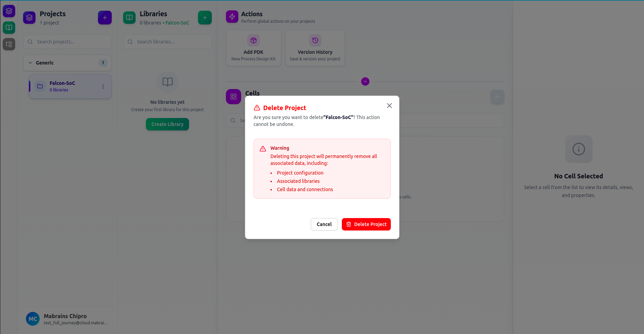Open the Mabrains Chipro user profile avatar
Screen dimensions: 644x334
pos(33,319)
